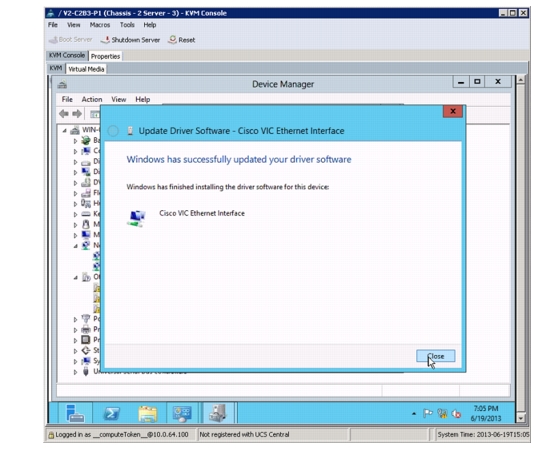Click Device Manager forward arrow icon

(77, 114)
